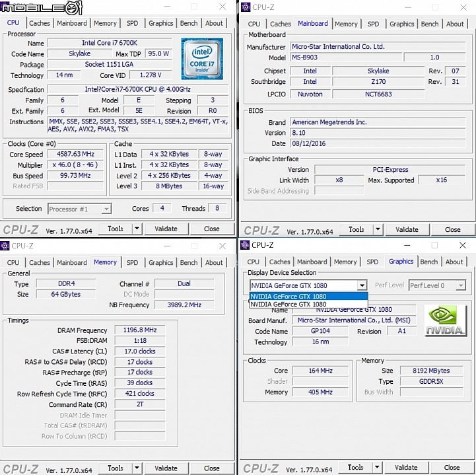Click Package value Socket 1151 LGA

pyautogui.click(x=110, y=64)
